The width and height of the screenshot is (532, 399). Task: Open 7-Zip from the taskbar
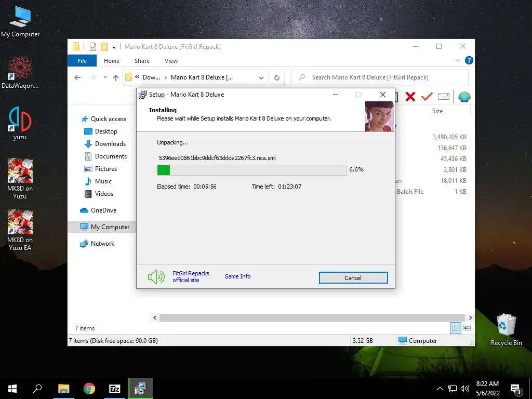[115, 389]
